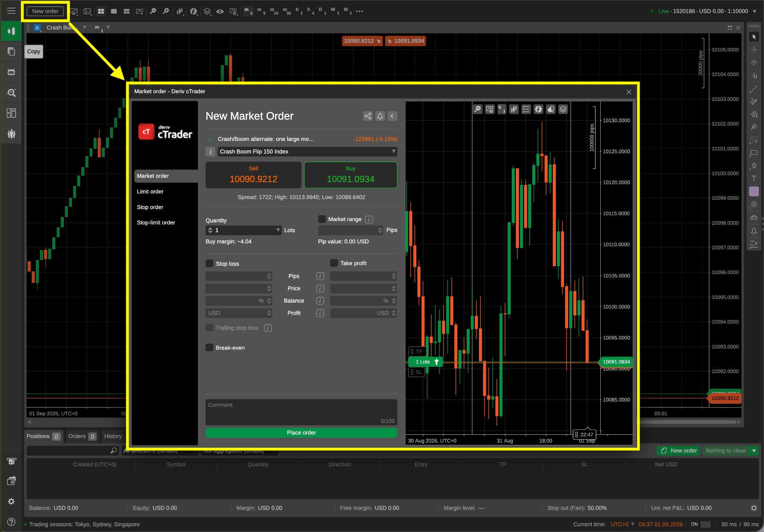Click the green Place order button
764x532 pixels.
click(301, 432)
